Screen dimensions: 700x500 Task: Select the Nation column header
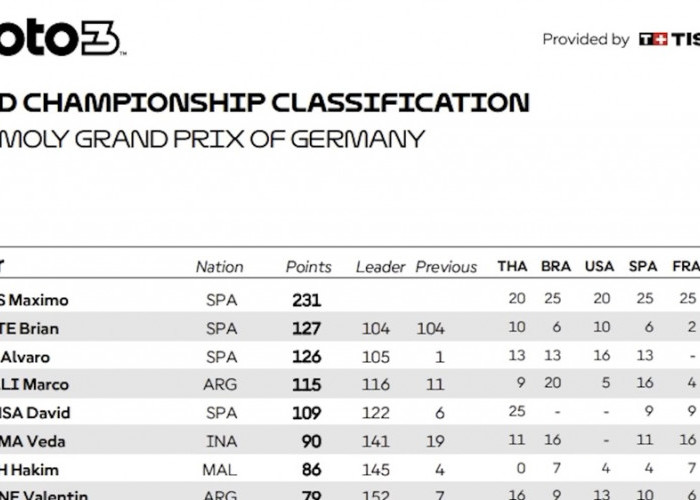(220, 267)
